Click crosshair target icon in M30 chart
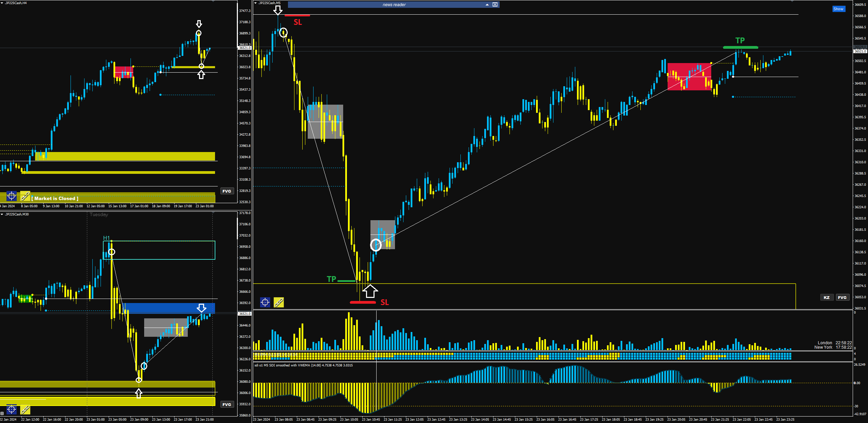Image resolution: width=868 pixels, height=423 pixels. (12, 409)
